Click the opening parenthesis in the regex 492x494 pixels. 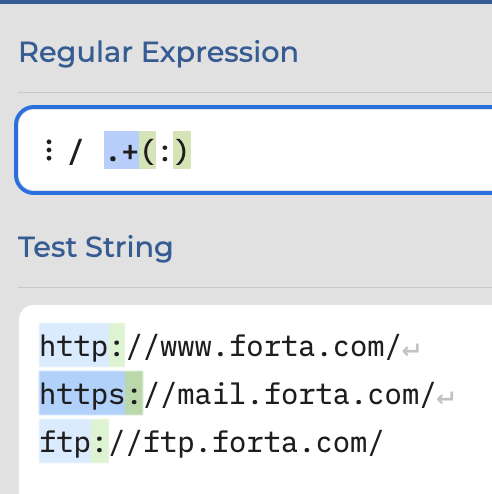click(x=148, y=150)
